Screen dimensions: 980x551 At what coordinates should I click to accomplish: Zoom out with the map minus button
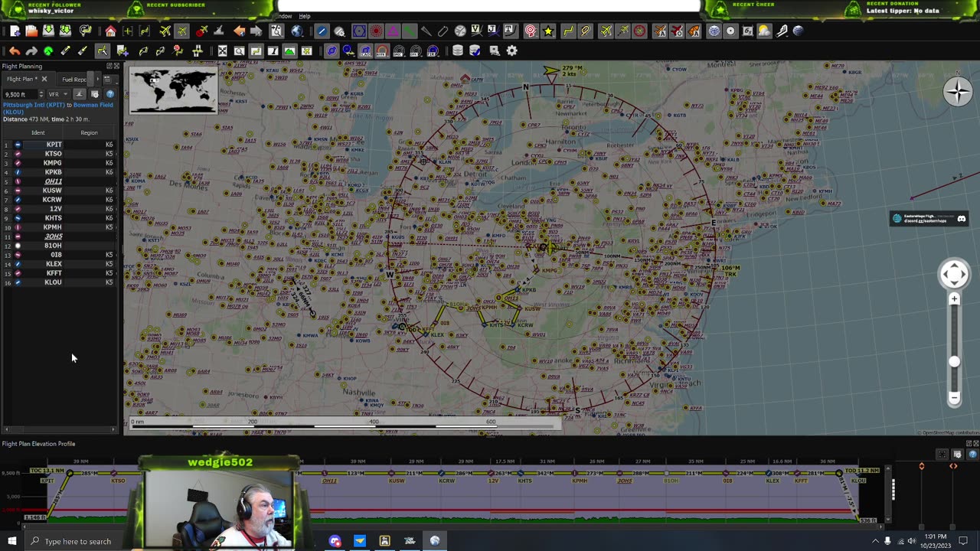(x=954, y=397)
